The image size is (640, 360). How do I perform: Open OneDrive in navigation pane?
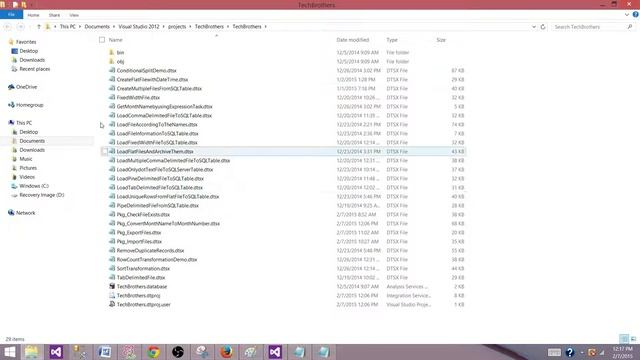click(x=27, y=87)
